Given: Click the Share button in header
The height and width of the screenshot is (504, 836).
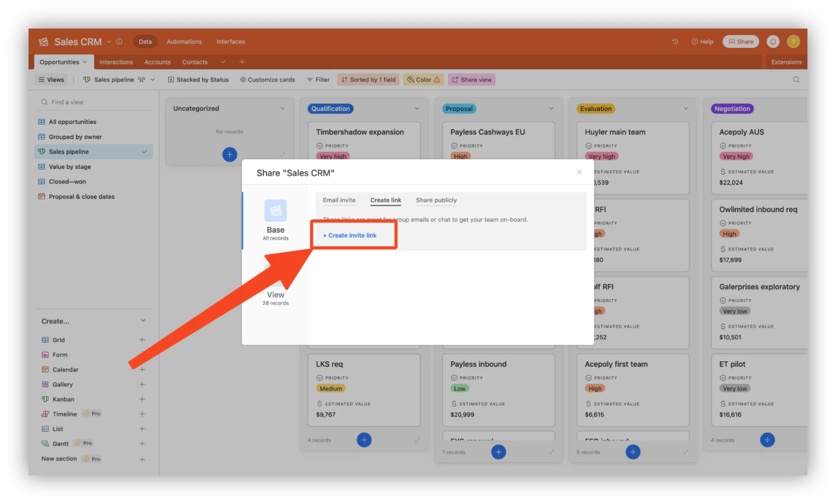Looking at the screenshot, I should (x=740, y=42).
